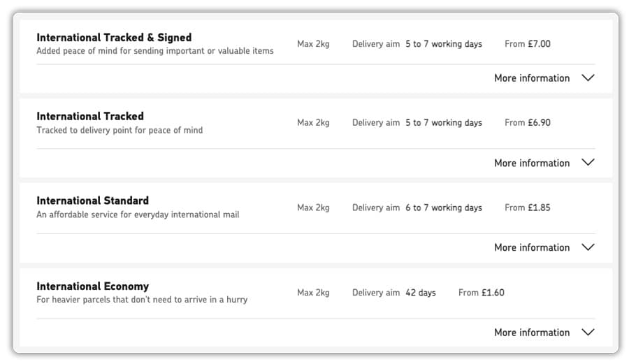Viewport: 629px width, 364px height.
Task: Expand More information text for Tracked & Signed
Action: (532, 78)
